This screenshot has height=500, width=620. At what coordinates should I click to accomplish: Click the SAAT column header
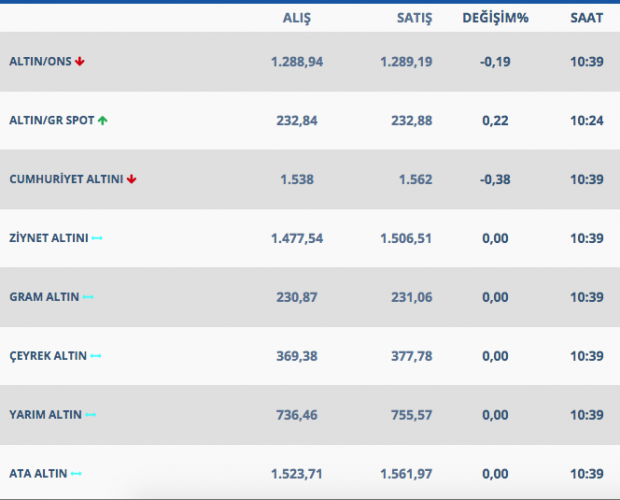pyautogui.click(x=586, y=18)
